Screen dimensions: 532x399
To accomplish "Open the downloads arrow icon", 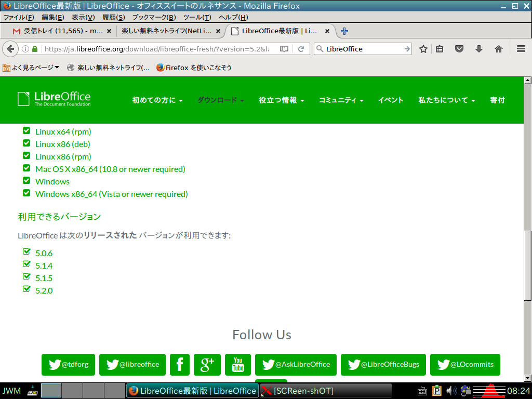I will tap(478, 49).
